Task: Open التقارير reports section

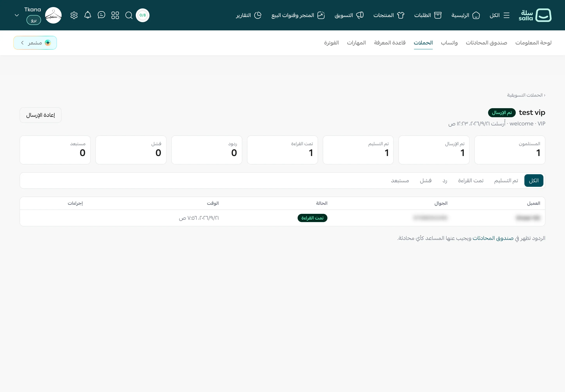Action: (x=249, y=15)
